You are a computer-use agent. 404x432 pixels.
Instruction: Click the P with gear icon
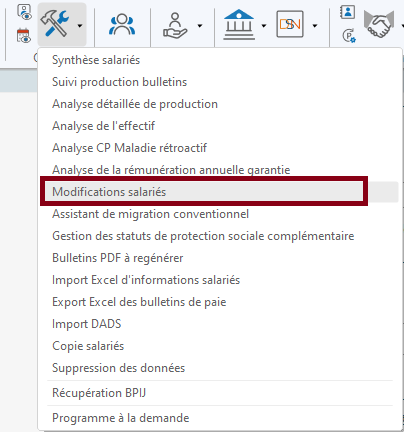pyautogui.click(x=349, y=36)
